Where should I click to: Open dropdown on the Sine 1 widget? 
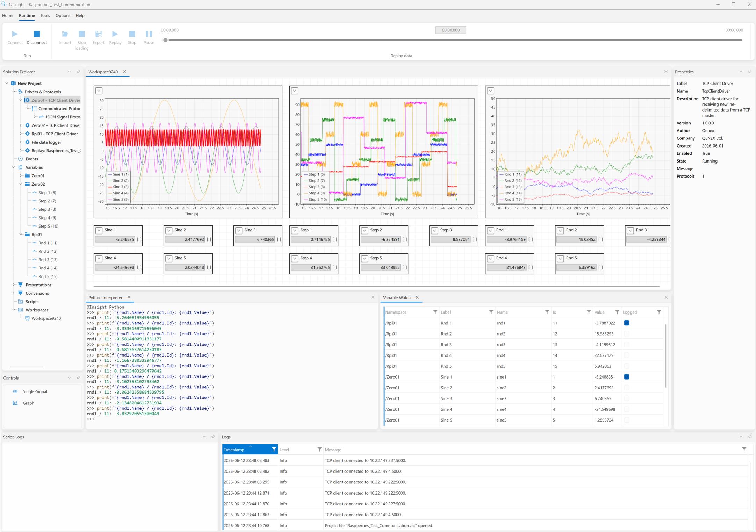coord(99,230)
